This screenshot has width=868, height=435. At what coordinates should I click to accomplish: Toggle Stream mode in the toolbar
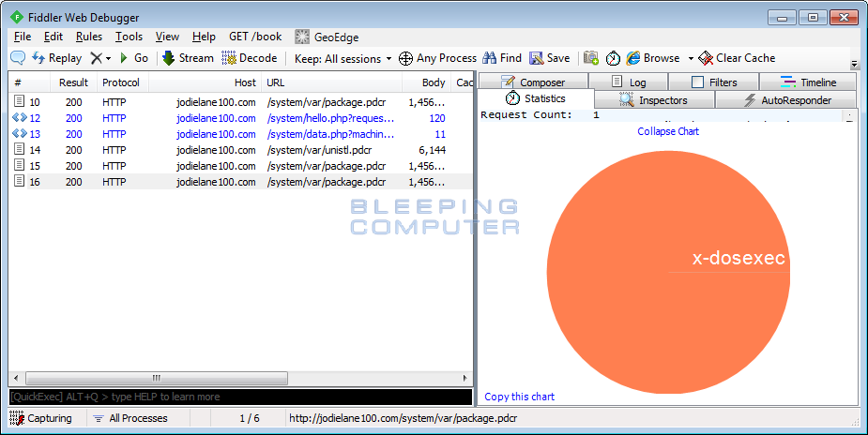(189, 58)
